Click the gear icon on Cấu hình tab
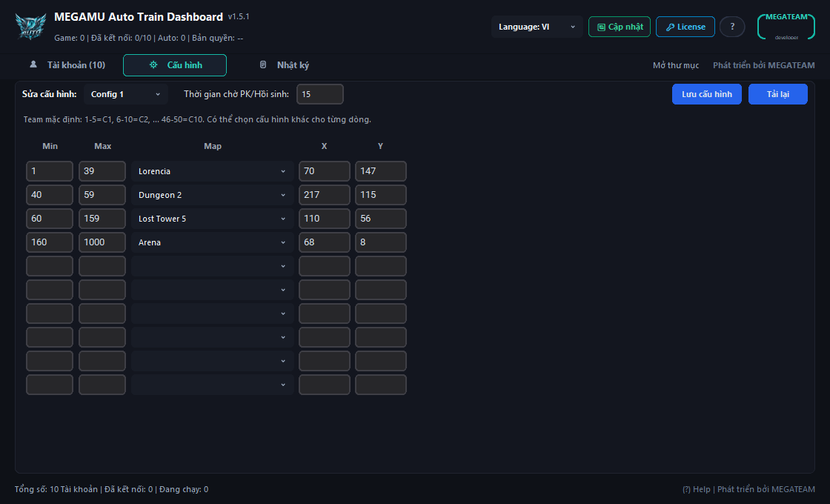 (153, 64)
